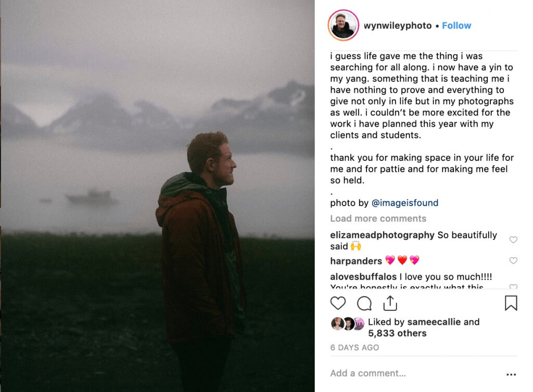The width and height of the screenshot is (533, 392).
Task: Share the post using the share icon
Action: (x=390, y=303)
